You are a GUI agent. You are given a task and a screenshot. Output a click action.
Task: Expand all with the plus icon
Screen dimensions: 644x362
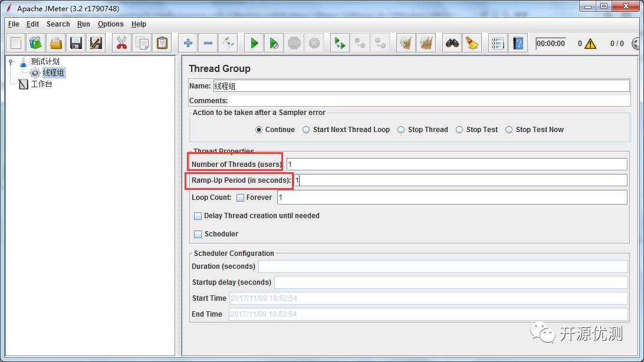[x=188, y=43]
